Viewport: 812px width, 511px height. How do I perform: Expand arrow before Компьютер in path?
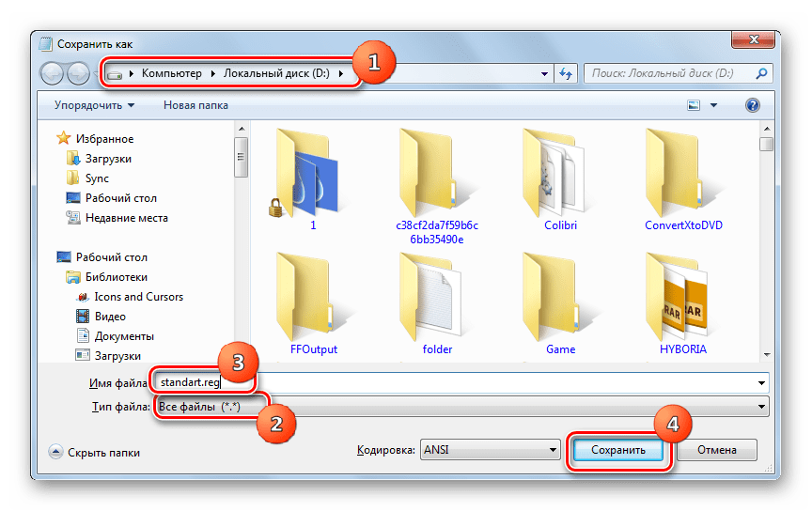coord(131,73)
